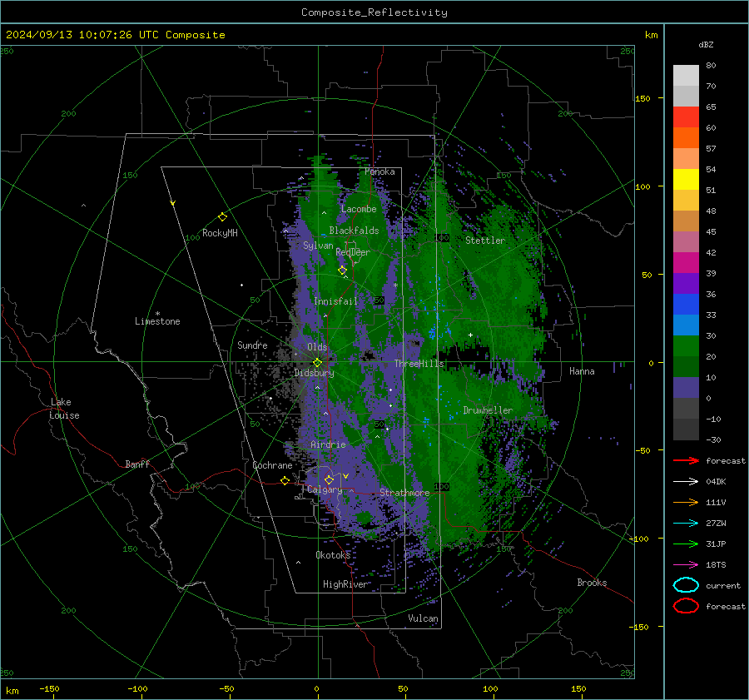The width and height of the screenshot is (749, 700).
Task: Click yellow radar marker near RockyMH
Action: (x=222, y=217)
